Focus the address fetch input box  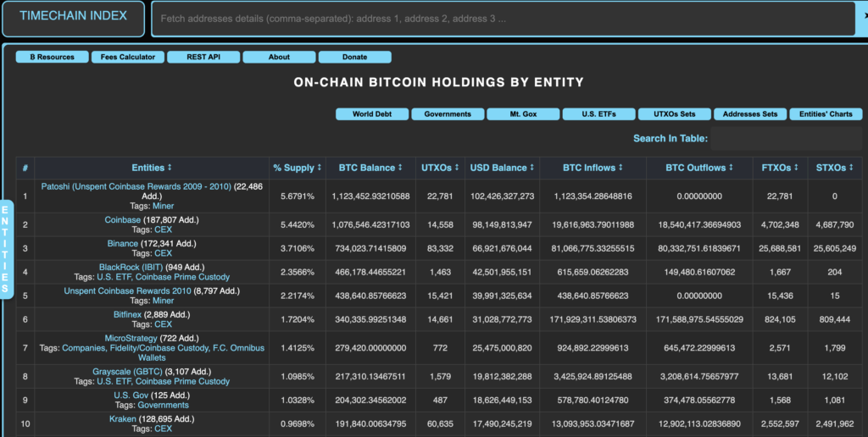tap(500, 19)
